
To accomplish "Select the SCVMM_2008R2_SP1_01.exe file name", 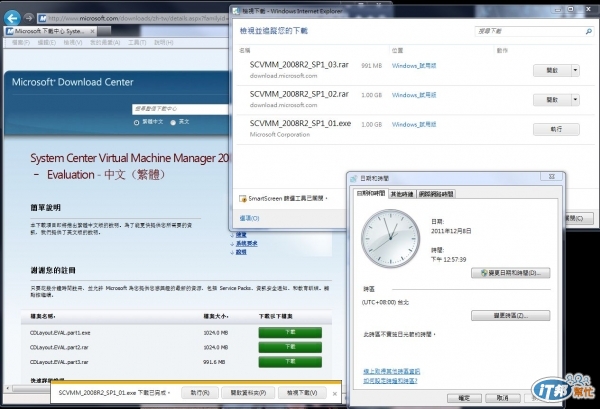I will [300, 124].
